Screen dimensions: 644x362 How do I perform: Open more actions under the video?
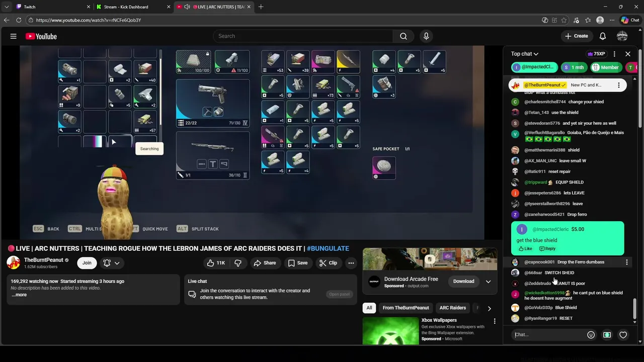pyautogui.click(x=351, y=263)
